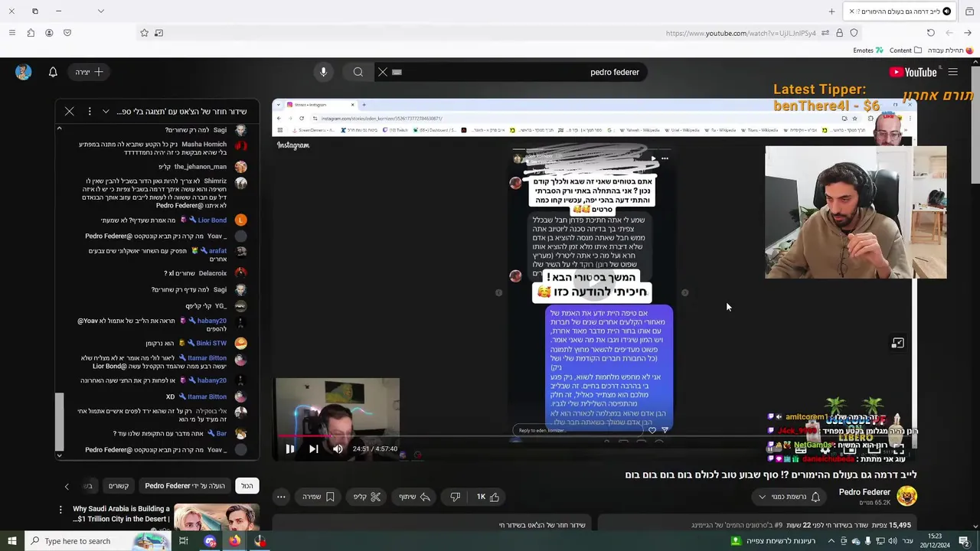Image resolution: width=980 pixels, height=551 pixels.
Task: Open taskbar clock showing 15:23
Action: (935, 541)
